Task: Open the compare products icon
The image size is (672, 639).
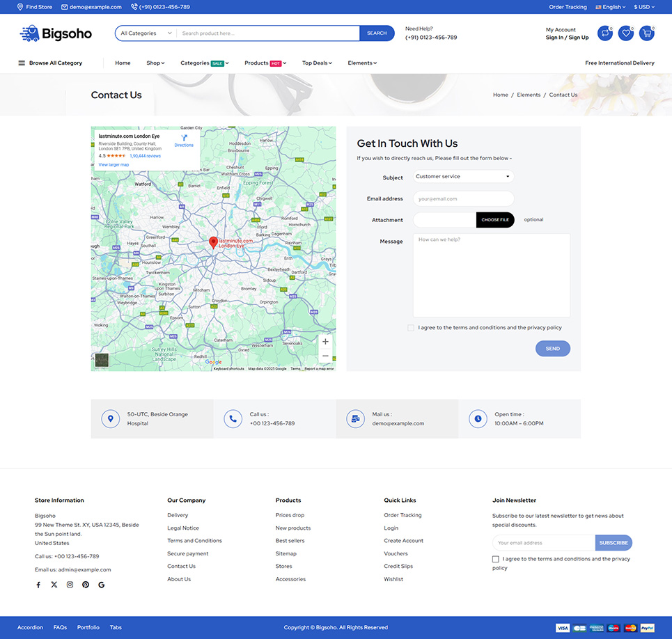Action: click(x=606, y=33)
